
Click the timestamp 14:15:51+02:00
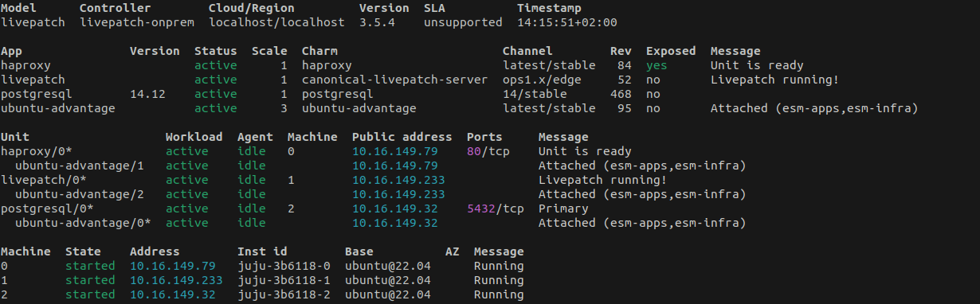566,22
